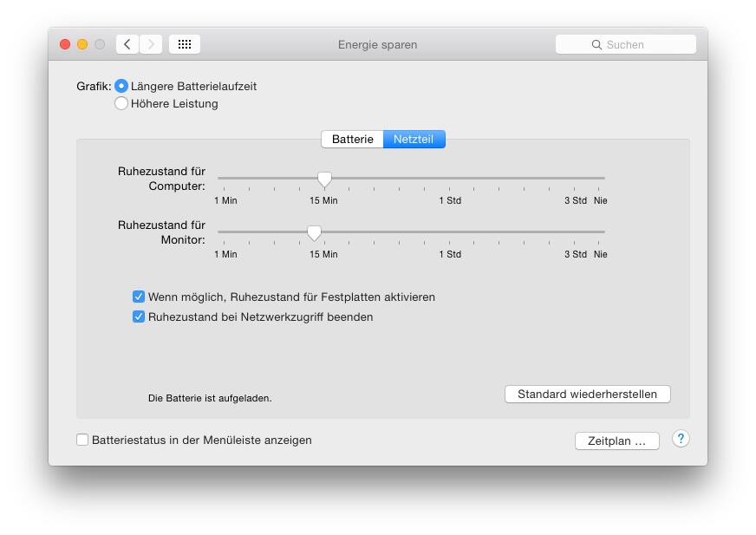This screenshot has width=756, height=535.
Task: Click the Monitor sleep slider thumb
Action: tap(315, 232)
